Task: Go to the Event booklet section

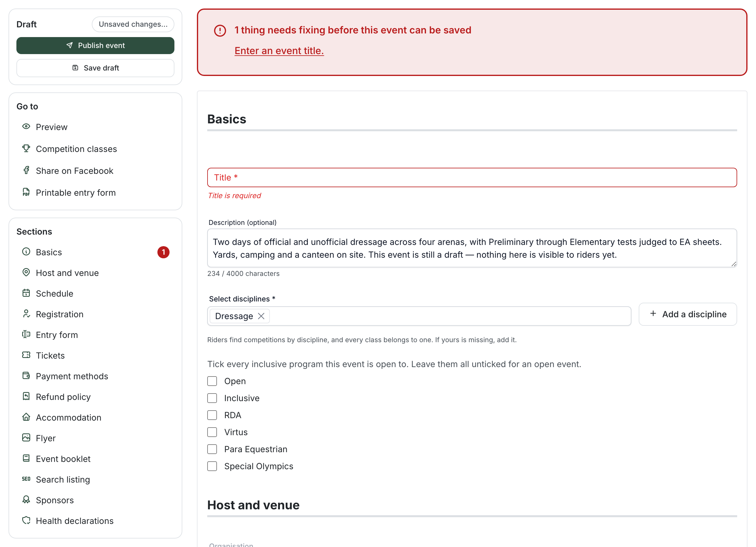Action: click(x=95, y=459)
